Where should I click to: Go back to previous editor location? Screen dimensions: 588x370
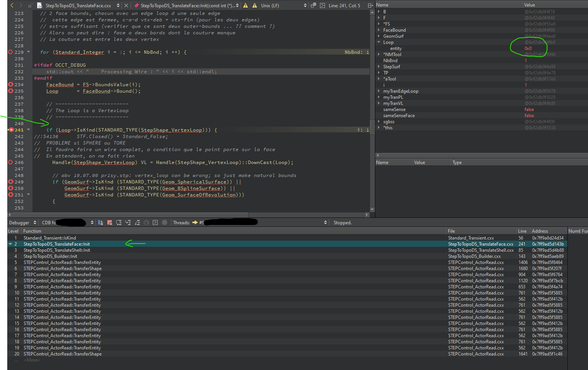click(x=12, y=5)
